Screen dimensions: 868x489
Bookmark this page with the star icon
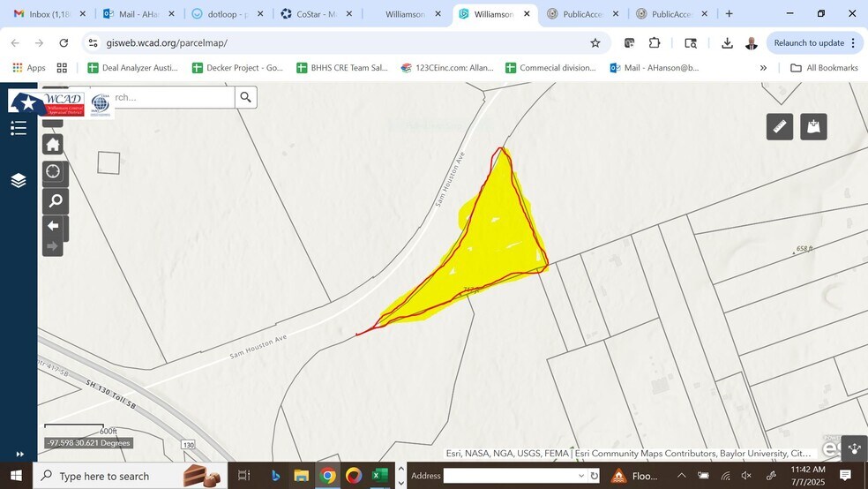click(595, 42)
